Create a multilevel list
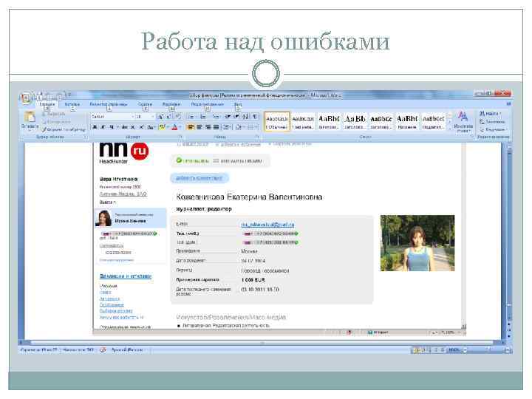 point(216,117)
